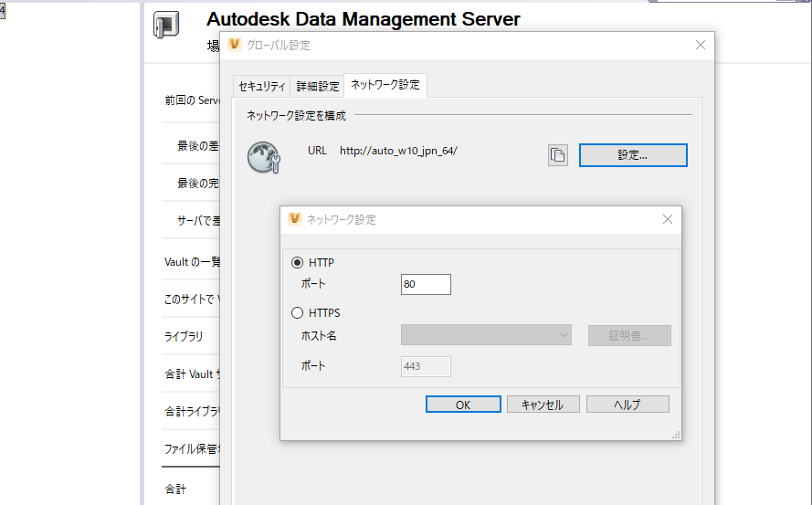Image resolution: width=812 pixels, height=505 pixels.
Task: Click OK in network settings dialog
Action: click(x=463, y=405)
